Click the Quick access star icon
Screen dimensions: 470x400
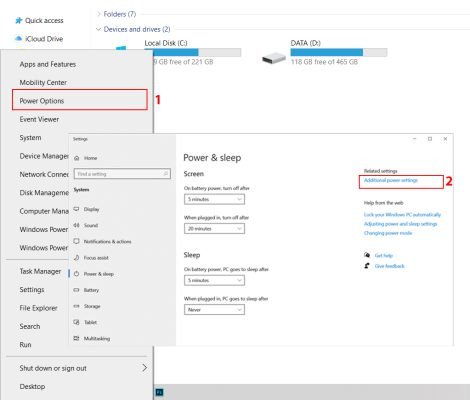(x=18, y=21)
